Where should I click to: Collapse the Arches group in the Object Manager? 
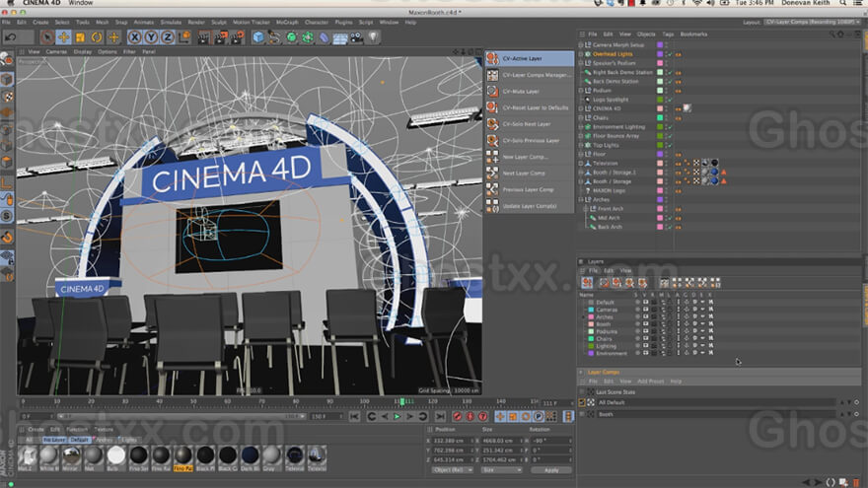coord(581,200)
